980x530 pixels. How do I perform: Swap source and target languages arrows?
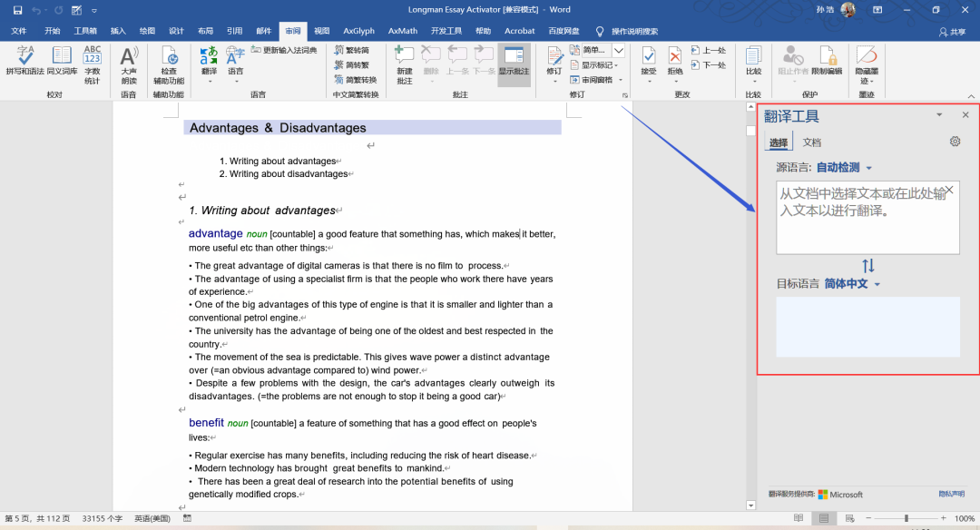click(867, 266)
